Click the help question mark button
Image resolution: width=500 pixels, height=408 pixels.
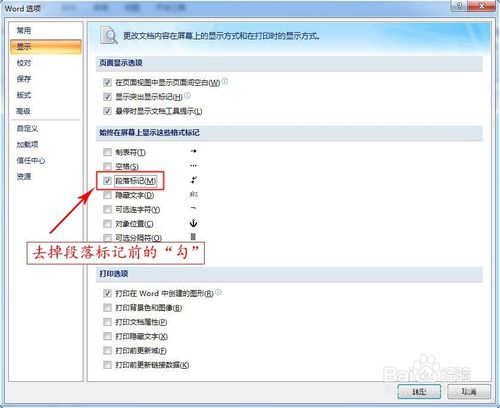459,6
